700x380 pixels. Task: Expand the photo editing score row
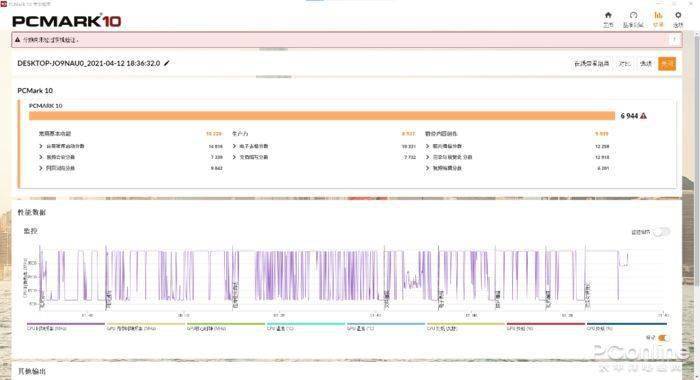click(x=517, y=146)
